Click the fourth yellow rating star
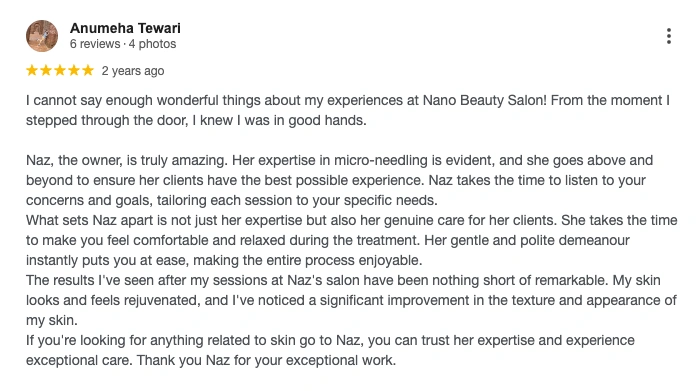Image resolution: width=700 pixels, height=391 pixels. (74, 70)
